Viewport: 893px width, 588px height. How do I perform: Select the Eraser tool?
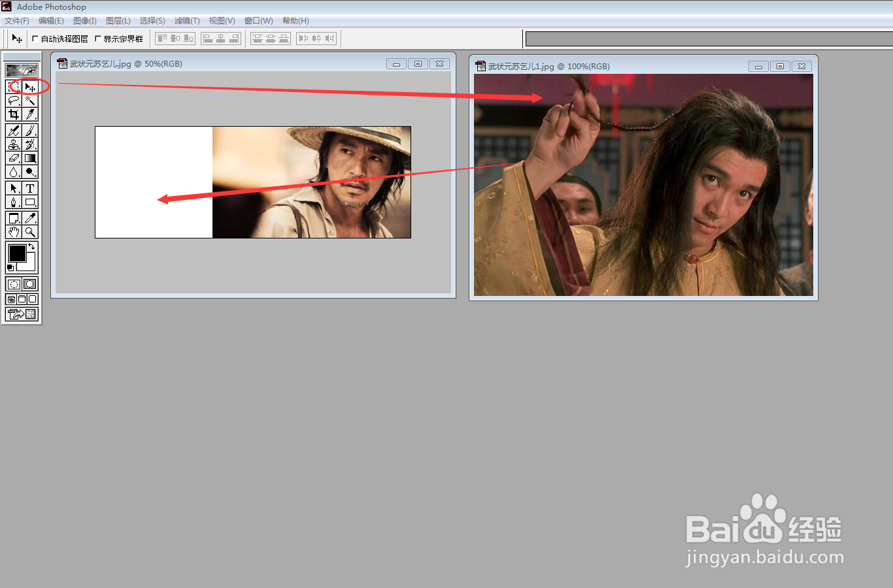coord(14,158)
